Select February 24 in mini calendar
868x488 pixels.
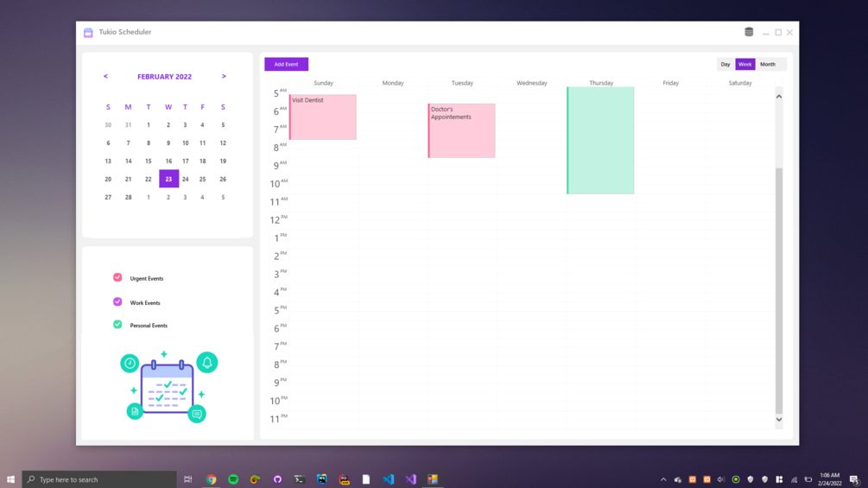pos(186,179)
